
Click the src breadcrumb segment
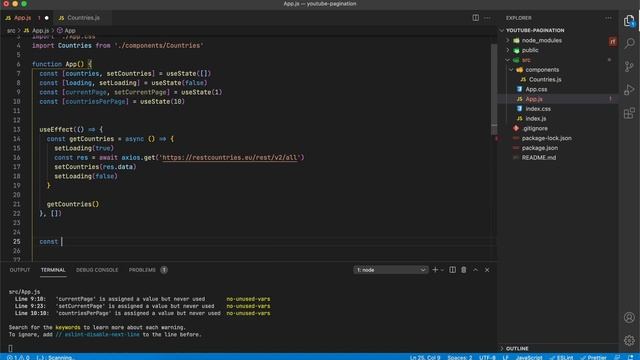[11, 31]
